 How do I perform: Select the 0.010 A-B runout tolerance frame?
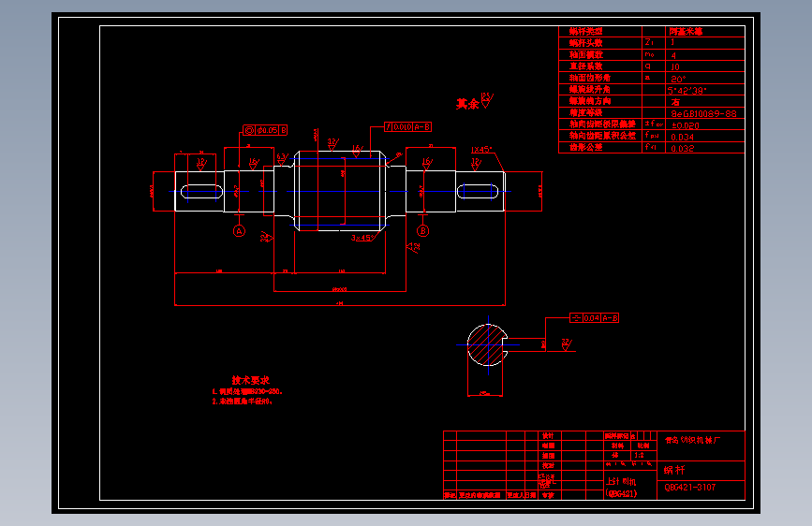point(407,127)
